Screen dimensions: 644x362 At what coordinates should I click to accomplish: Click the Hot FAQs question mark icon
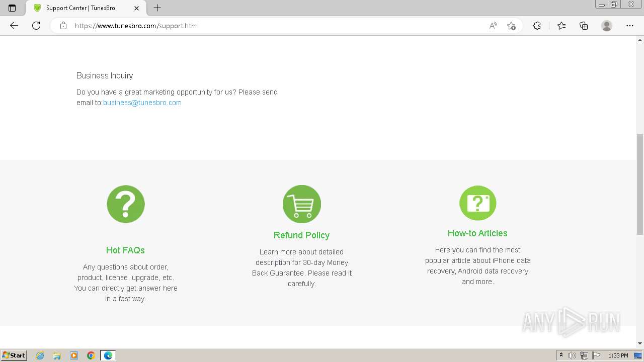tap(126, 204)
